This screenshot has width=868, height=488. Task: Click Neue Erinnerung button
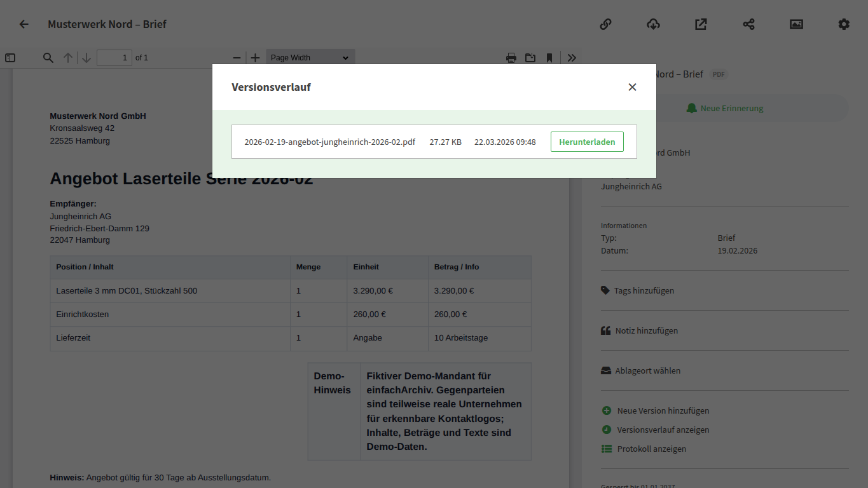pyautogui.click(x=724, y=108)
